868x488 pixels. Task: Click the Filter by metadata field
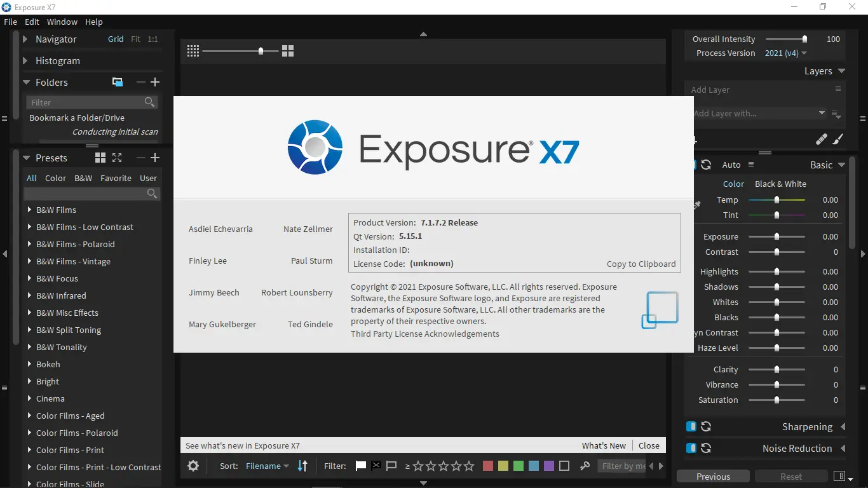(x=622, y=466)
